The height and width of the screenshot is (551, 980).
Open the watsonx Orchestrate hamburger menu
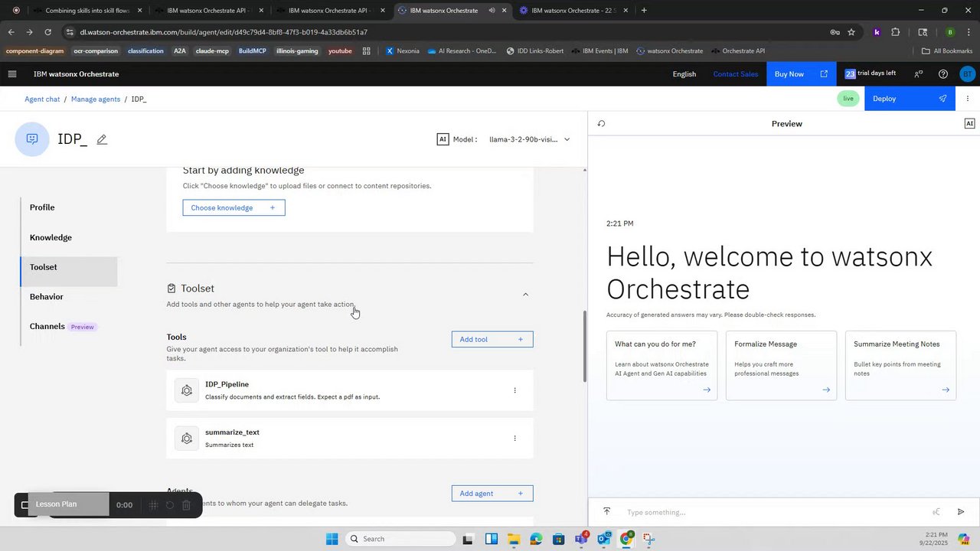click(x=11, y=74)
